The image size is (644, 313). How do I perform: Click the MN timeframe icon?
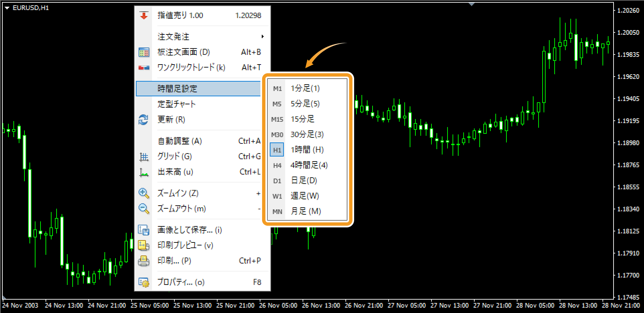coord(277,212)
